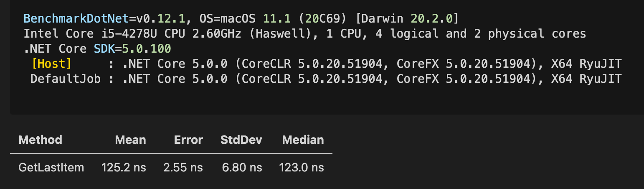Screen dimensions: 644x189
Task: Click the StdDev column header
Action: pyautogui.click(x=241, y=140)
